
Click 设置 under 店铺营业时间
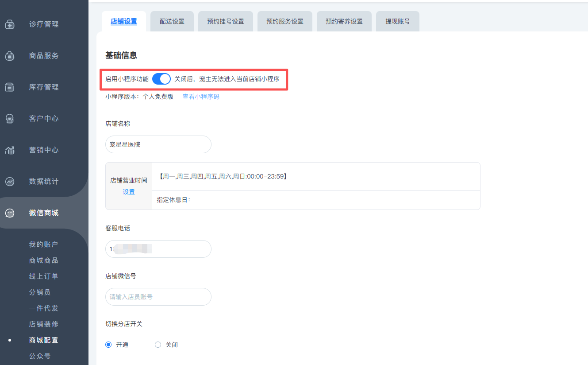129,192
